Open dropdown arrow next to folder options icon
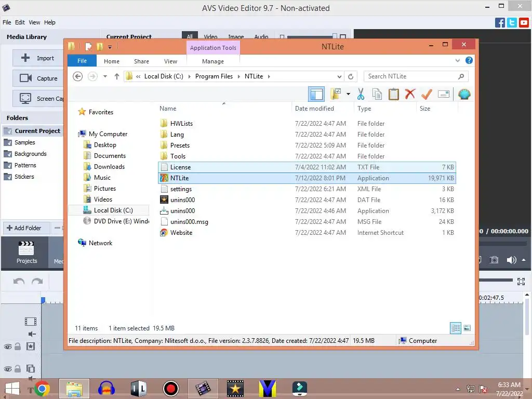This screenshot has height=399, width=532. pyautogui.click(x=348, y=94)
